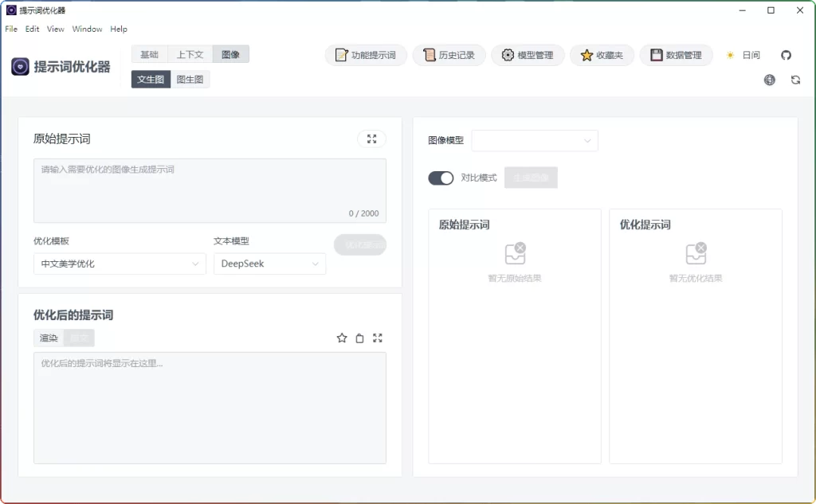Screen dimensions: 816x504
Task: Switch to the 图生图 tab
Action: (x=189, y=79)
